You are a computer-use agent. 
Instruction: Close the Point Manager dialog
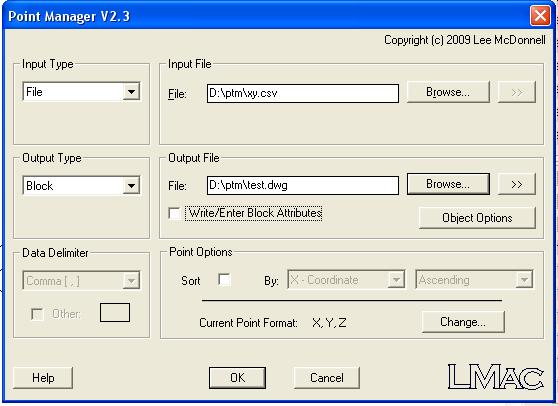pos(540,16)
